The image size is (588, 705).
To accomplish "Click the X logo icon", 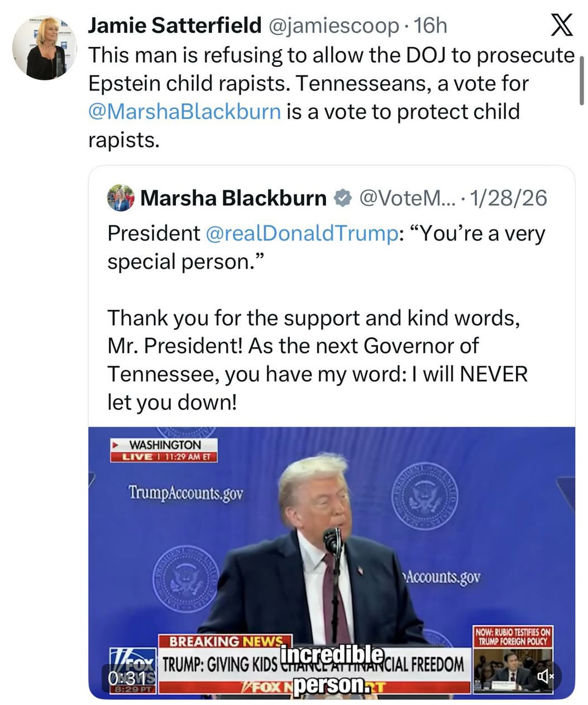I will click(x=561, y=25).
